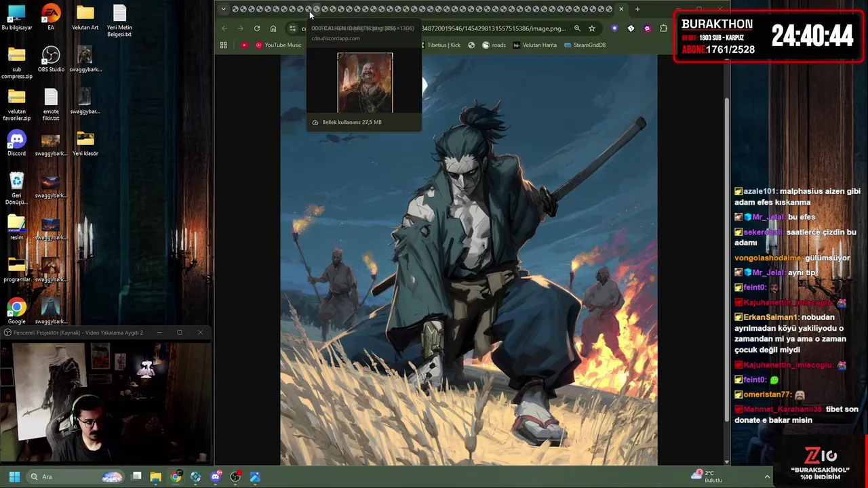Open SteamGridDB bookmark
Screen dimensions: 868x488
(x=585, y=45)
